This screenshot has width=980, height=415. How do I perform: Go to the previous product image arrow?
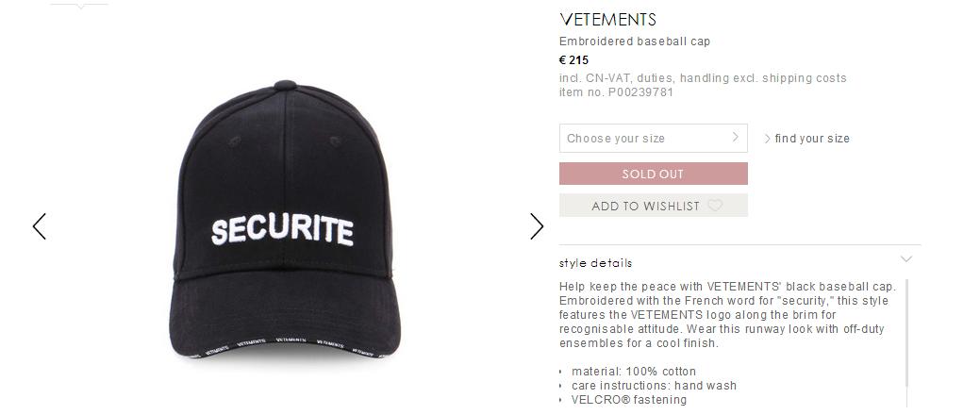click(40, 226)
